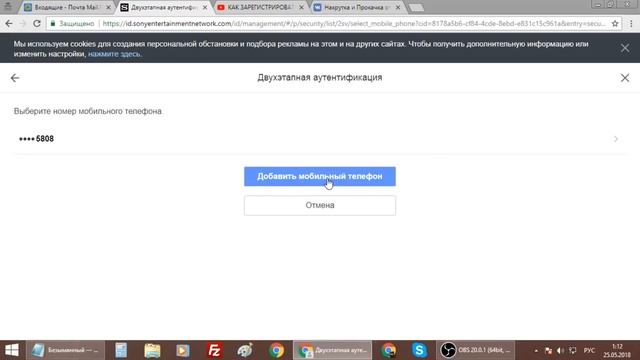Image resolution: width=640 pixels, height=360 pixels.
Task: Click the Отмена button
Action: (x=320, y=205)
